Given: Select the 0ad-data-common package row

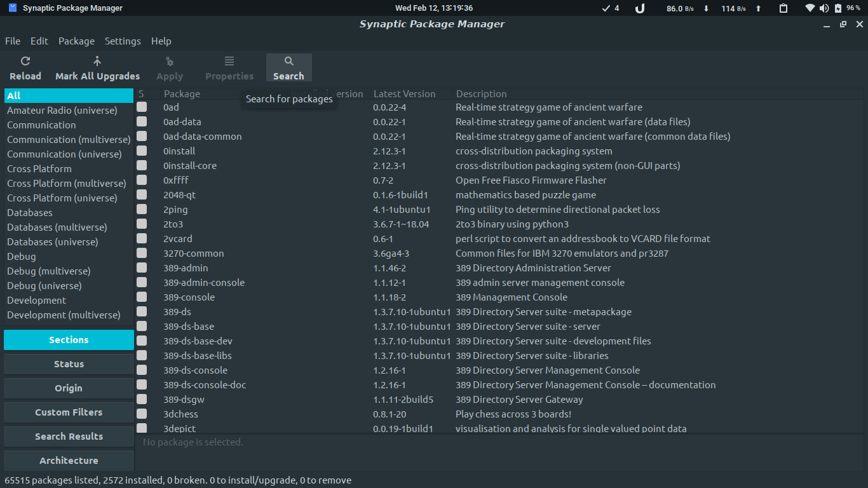Looking at the screenshot, I should 499,136.
